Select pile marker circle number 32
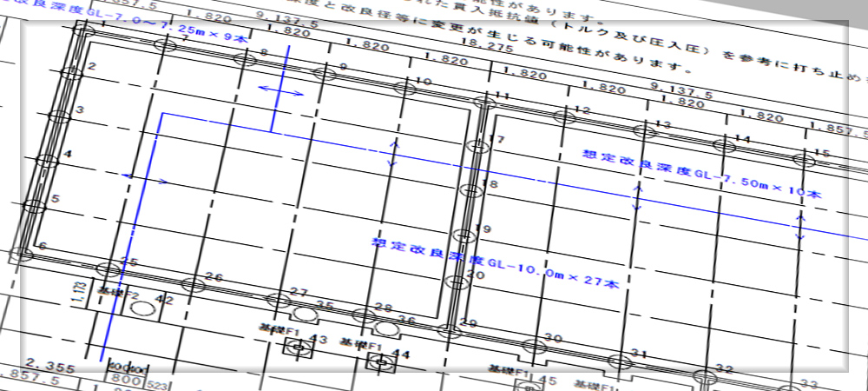The height and width of the screenshot is (391, 868). 705,377
